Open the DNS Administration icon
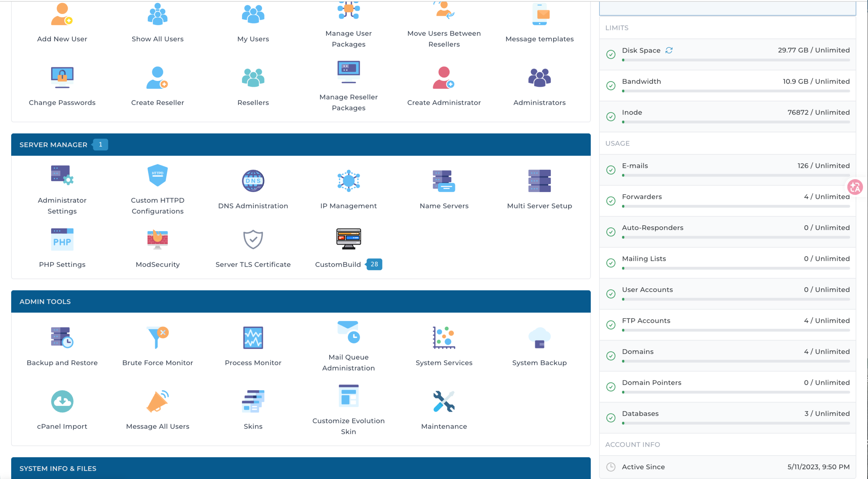Image resolution: width=868 pixels, height=479 pixels. pos(253,181)
